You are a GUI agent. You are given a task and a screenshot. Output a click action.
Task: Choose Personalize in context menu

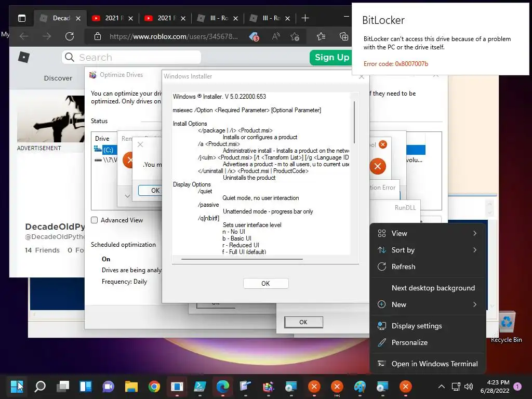tap(428, 342)
